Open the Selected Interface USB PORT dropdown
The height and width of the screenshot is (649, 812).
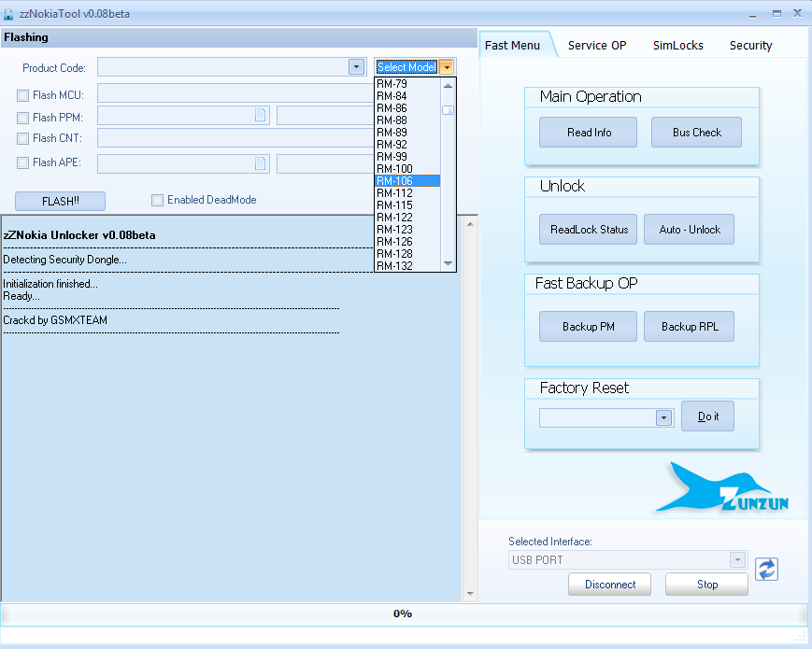click(x=737, y=559)
